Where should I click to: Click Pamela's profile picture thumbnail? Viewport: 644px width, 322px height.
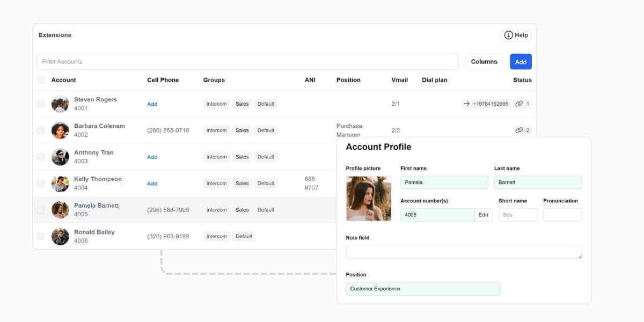(x=369, y=199)
